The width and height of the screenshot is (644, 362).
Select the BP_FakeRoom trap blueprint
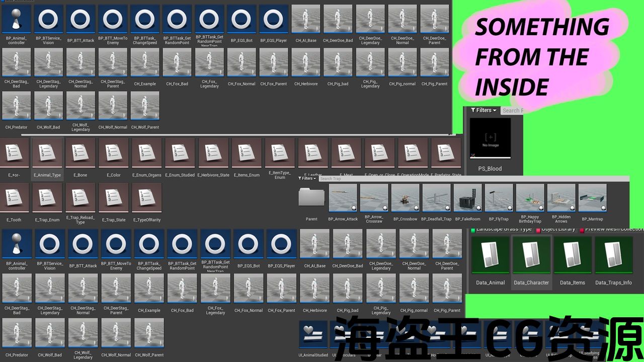point(467,198)
